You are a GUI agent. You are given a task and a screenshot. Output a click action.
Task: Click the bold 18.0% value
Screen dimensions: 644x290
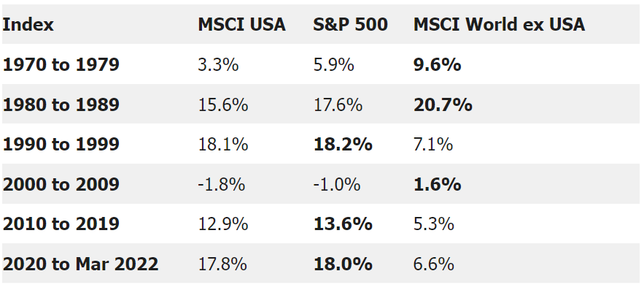tap(343, 264)
